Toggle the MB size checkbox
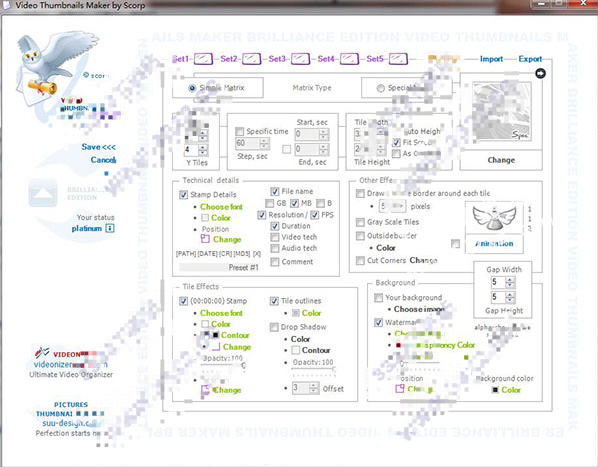 [x=294, y=203]
